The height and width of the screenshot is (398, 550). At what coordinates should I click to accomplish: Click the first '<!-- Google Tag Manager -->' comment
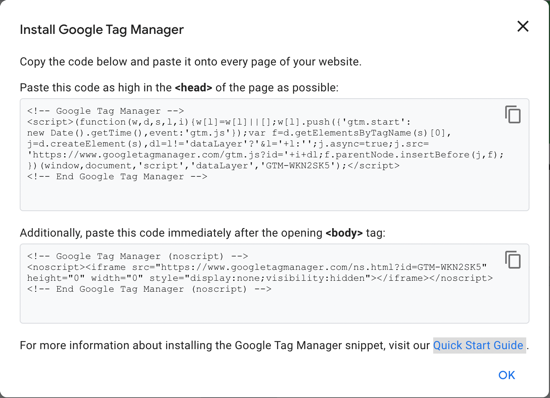click(106, 111)
